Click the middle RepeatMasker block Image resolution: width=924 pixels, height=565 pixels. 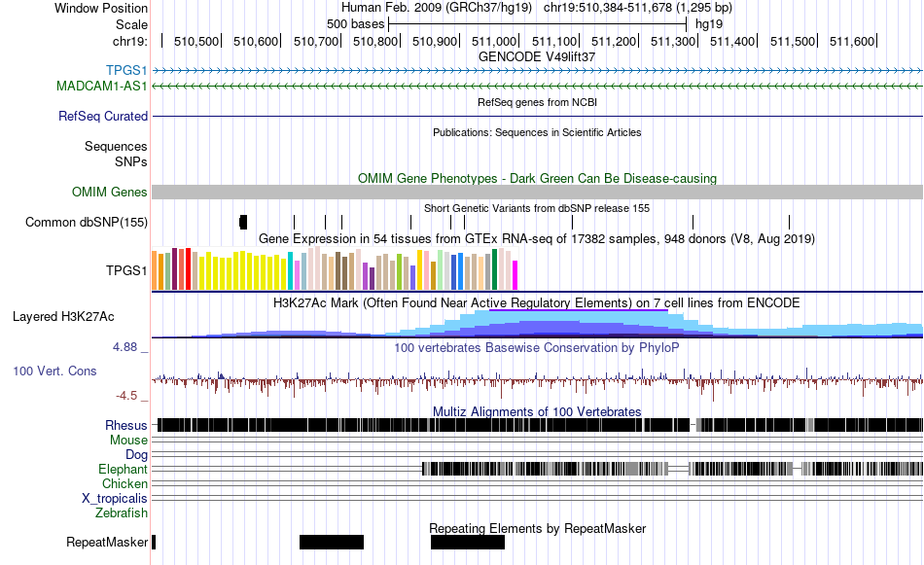(x=331, y=542)
